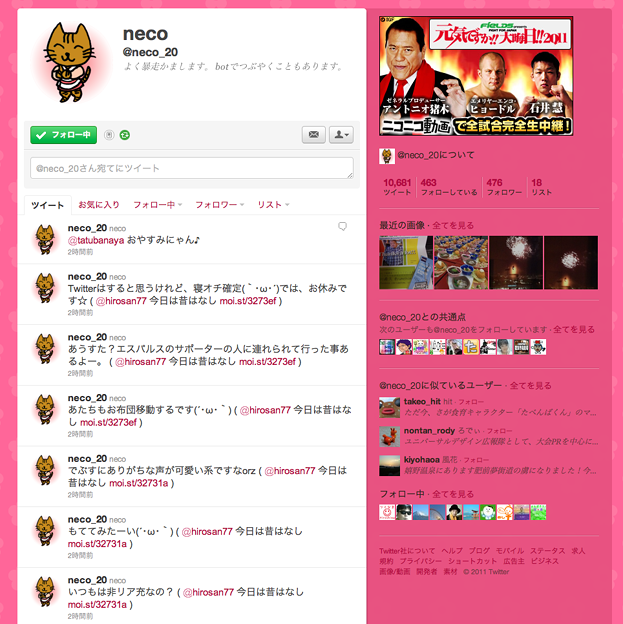
Task: Open the last fireworks image thumbnail
Action: pos(570,262)
